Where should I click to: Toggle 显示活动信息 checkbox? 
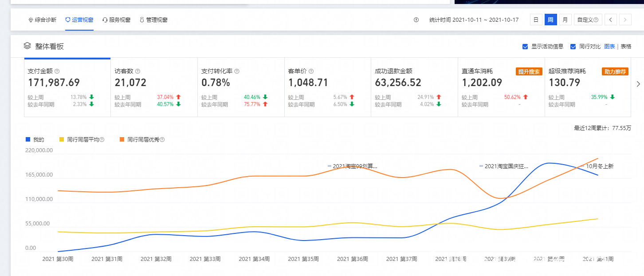click(x=525, y=47)
